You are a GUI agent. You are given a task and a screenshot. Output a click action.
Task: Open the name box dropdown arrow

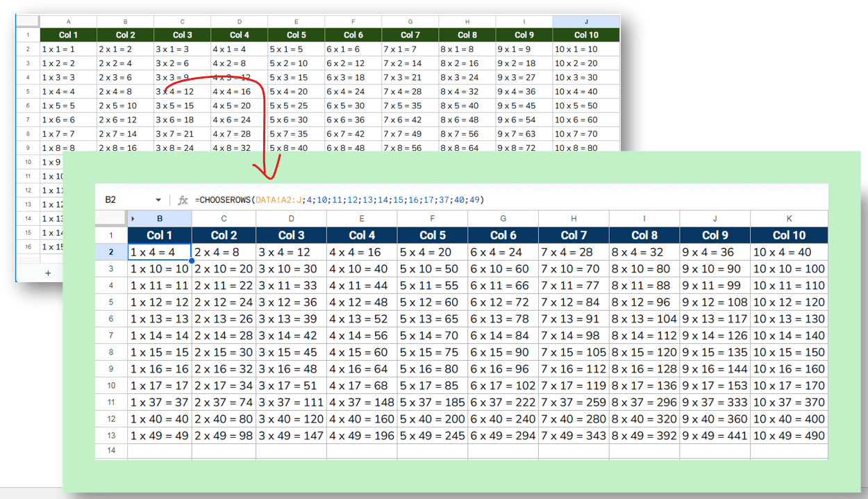point(158,200)
